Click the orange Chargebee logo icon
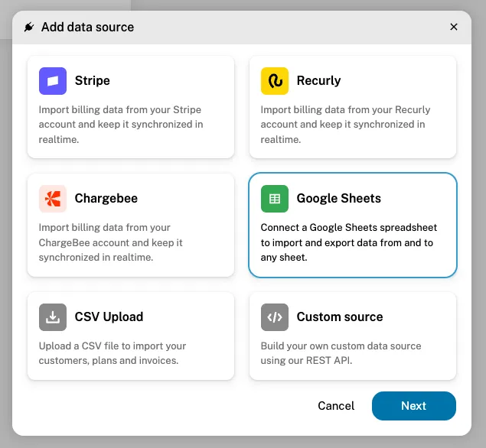Viewport: 486px width, 448px height. [x=53, y=199]
